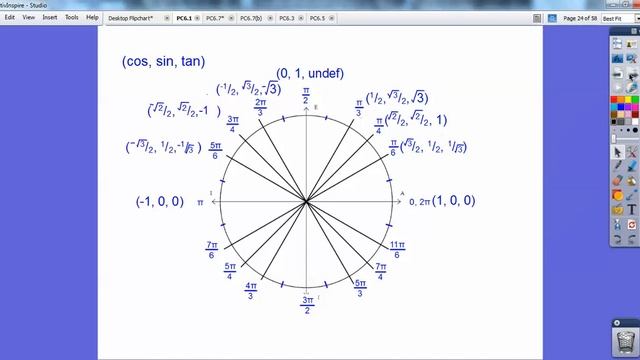
Task: Select the Highlighter tool
Action: [632, 166]
